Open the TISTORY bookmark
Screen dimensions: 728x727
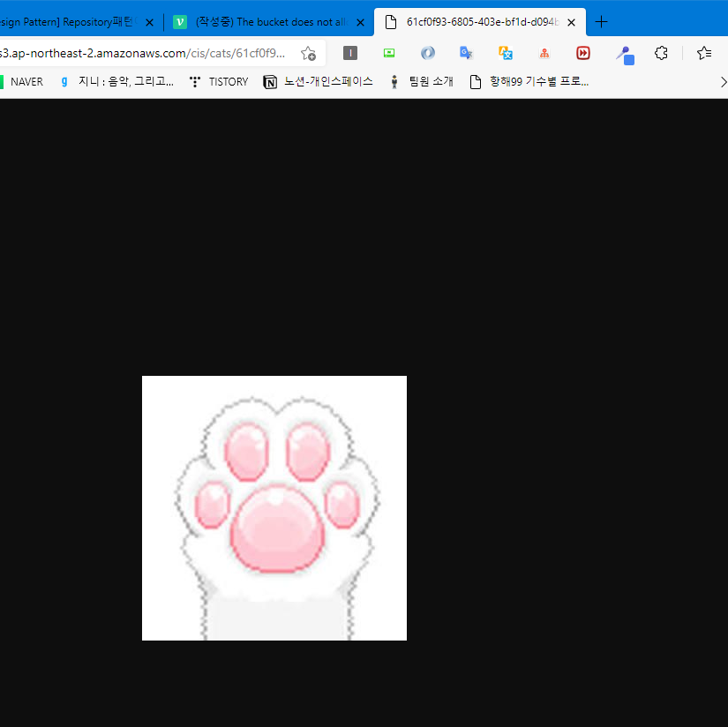pos(219,82)
